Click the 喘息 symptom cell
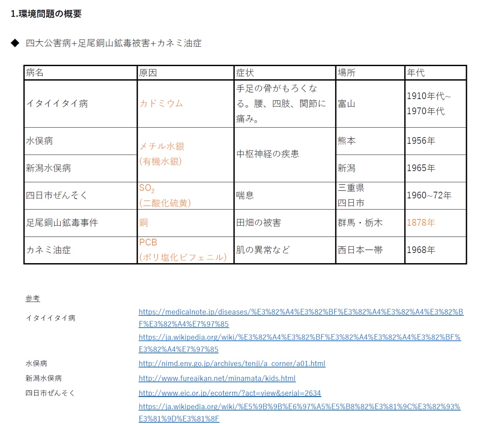This screenshot has height=424, width=504. (285, 196)
